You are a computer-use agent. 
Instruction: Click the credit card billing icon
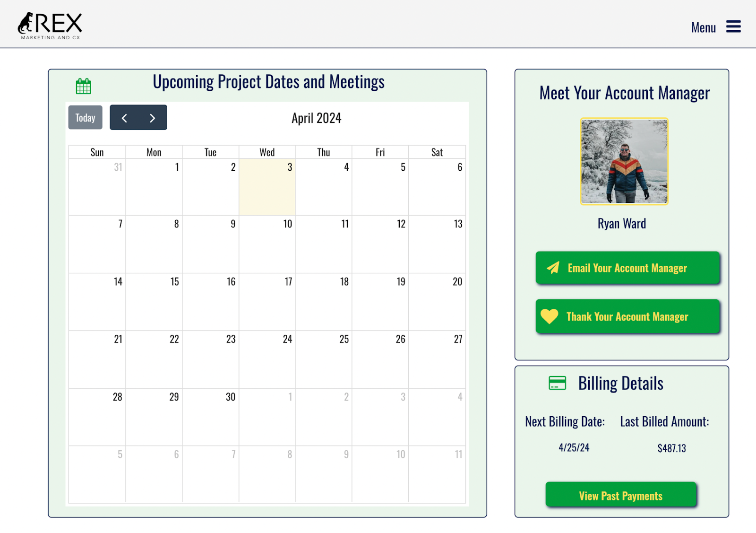click(558, 383)
